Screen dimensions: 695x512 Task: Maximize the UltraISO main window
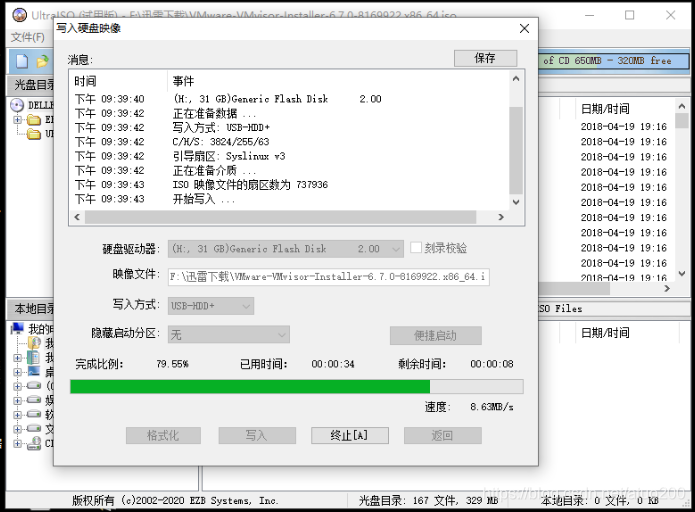click(629, 15)
